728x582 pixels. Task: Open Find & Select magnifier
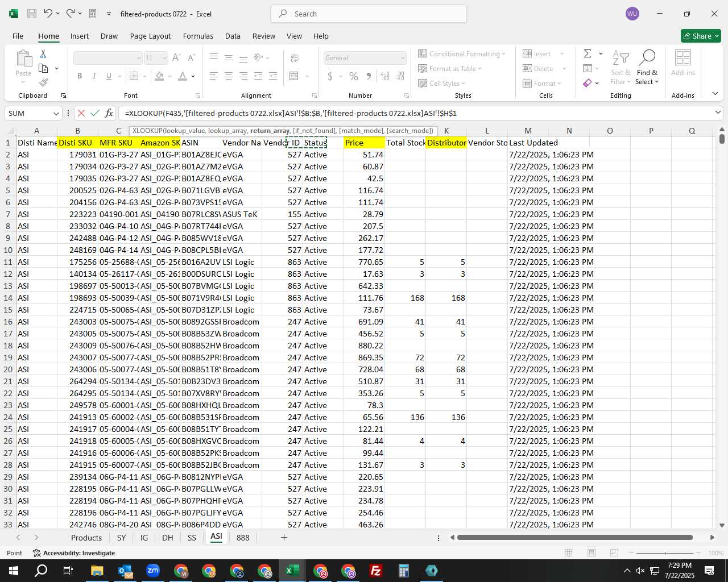[x=647, y=57]
